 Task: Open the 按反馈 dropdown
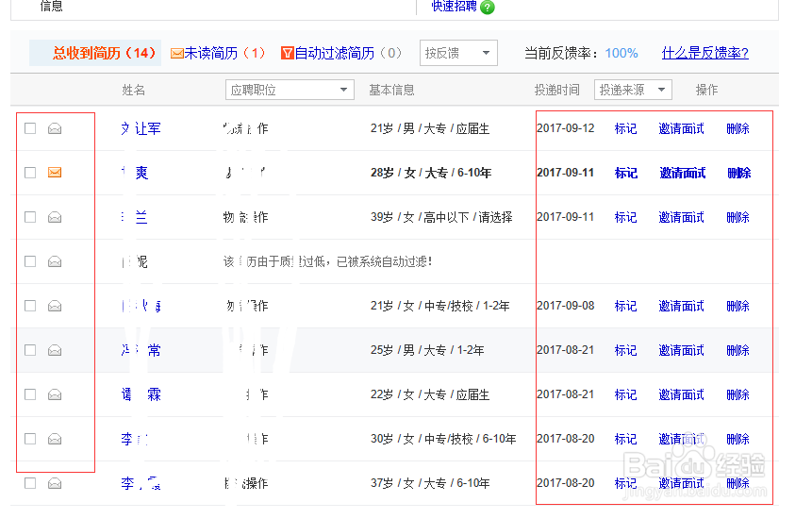click(458, 53)
